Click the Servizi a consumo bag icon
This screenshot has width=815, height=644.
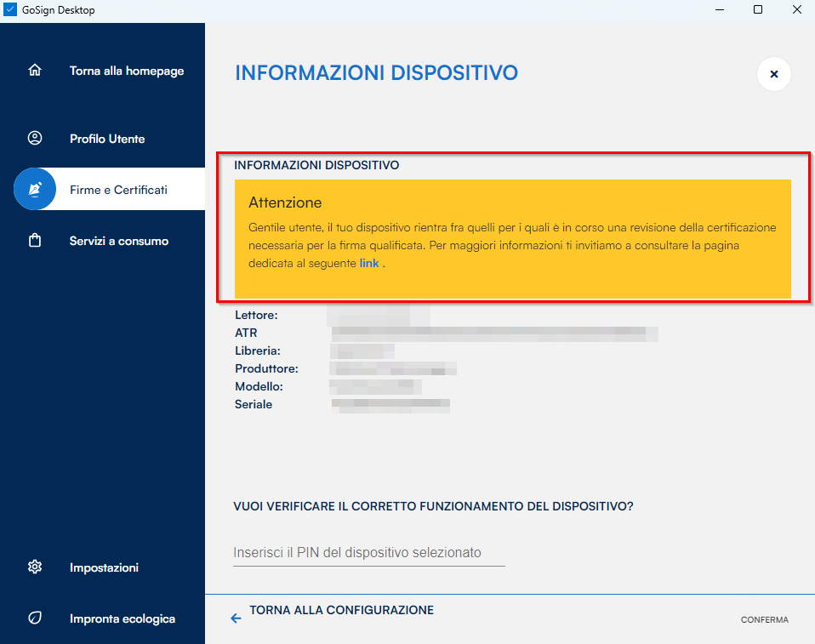[35, 241]
